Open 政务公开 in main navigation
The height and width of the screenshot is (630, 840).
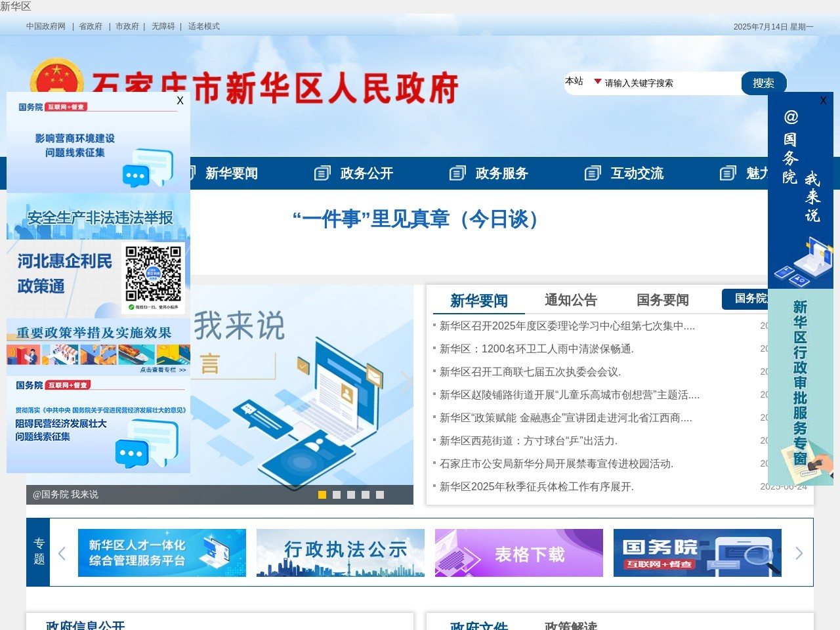point(366,173)
